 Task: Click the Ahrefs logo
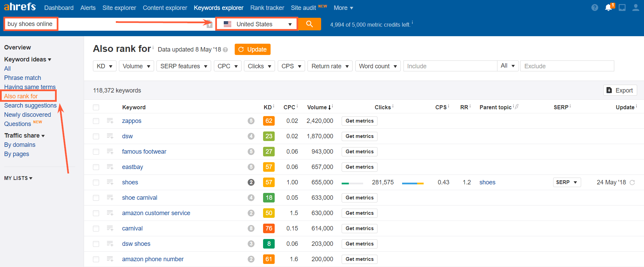(x=20, y=7)
